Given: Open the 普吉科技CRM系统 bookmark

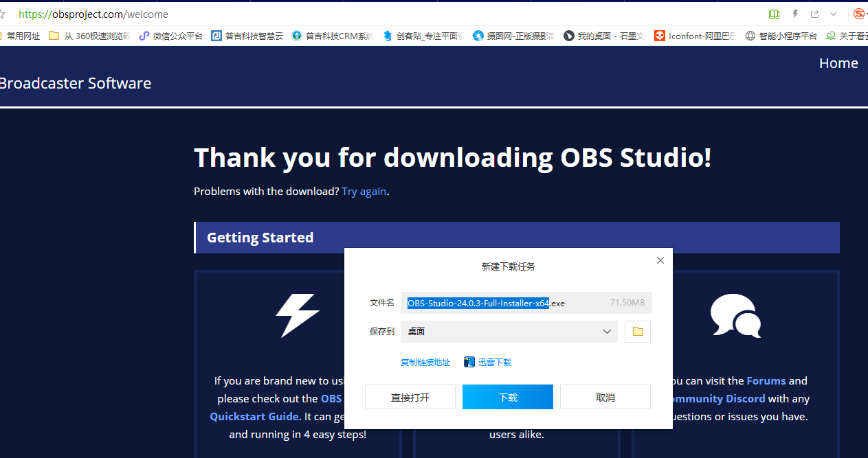Looking at the screenshot, I should tap(333, 36).
